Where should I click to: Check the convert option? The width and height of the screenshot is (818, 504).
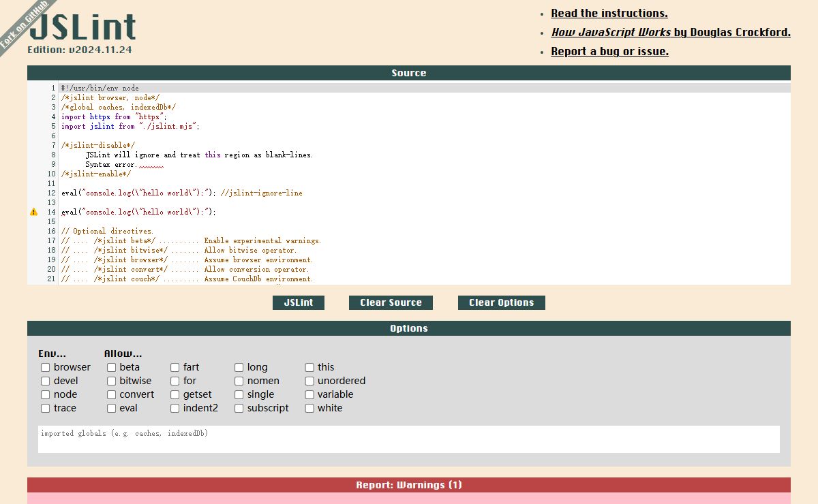click(112, 395)
